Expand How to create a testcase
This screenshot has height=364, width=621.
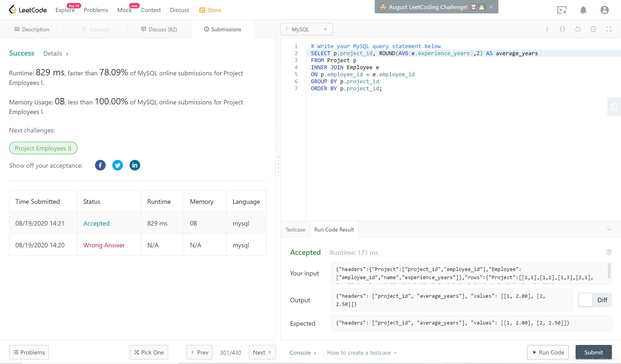tap(362, 352)
